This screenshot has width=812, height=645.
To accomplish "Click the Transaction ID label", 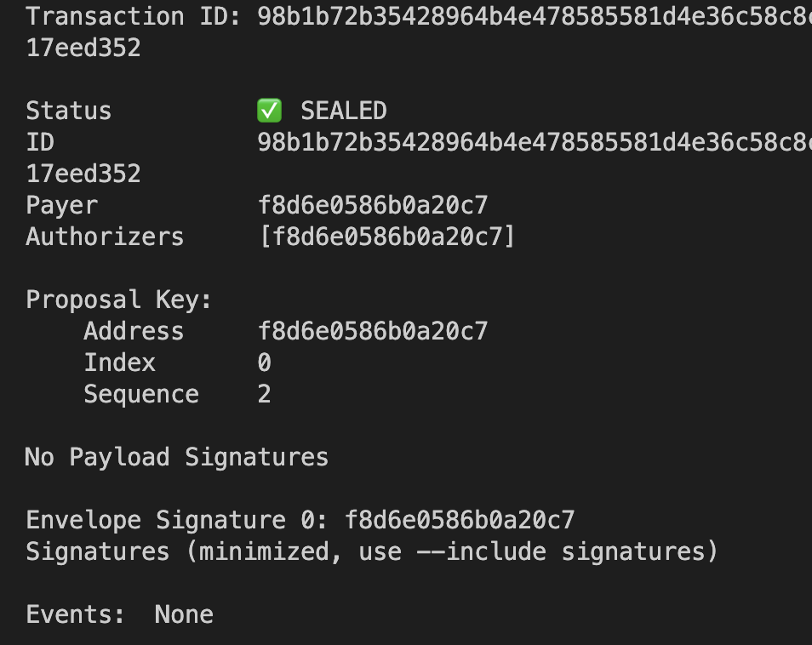I will coord(134,16).
